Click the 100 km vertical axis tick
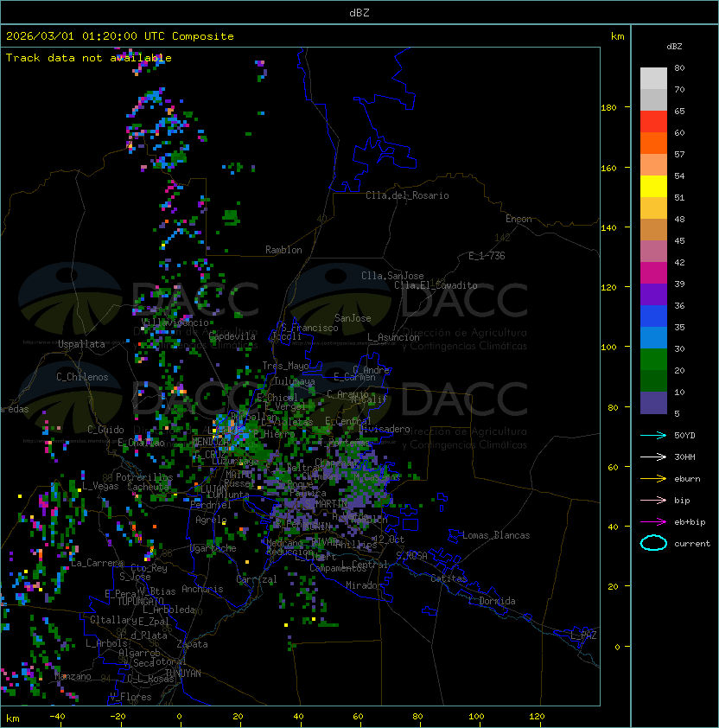Image resolution: width=719 pixels, height=728 pixels. pyautogui.click(x=608, y=348)
